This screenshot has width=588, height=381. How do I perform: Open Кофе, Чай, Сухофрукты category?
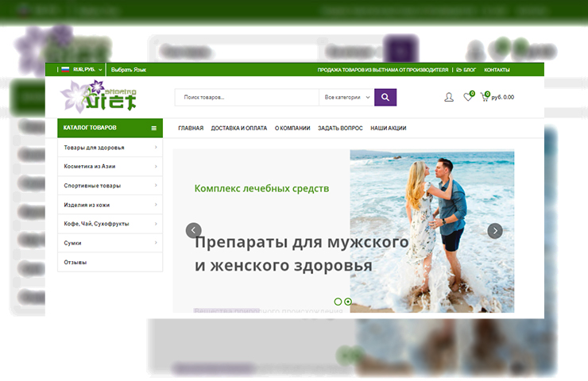96,224
